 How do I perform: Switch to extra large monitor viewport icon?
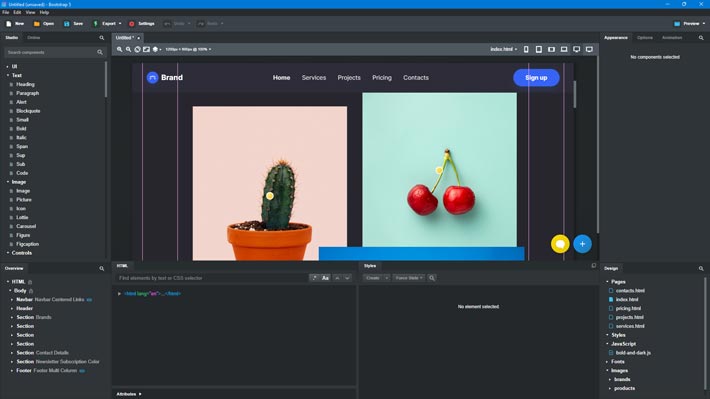589,49
